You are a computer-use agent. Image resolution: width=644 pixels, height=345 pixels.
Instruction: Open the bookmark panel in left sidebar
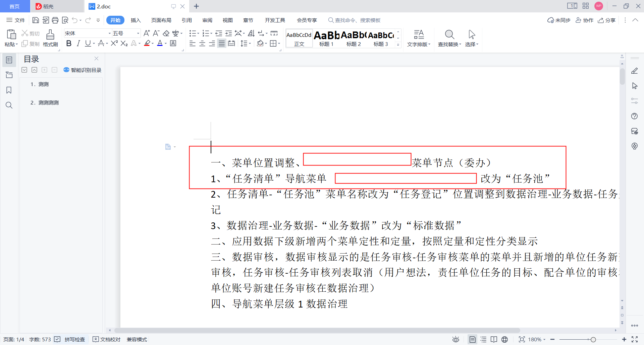pyautogui.click(x=9, y=90)
